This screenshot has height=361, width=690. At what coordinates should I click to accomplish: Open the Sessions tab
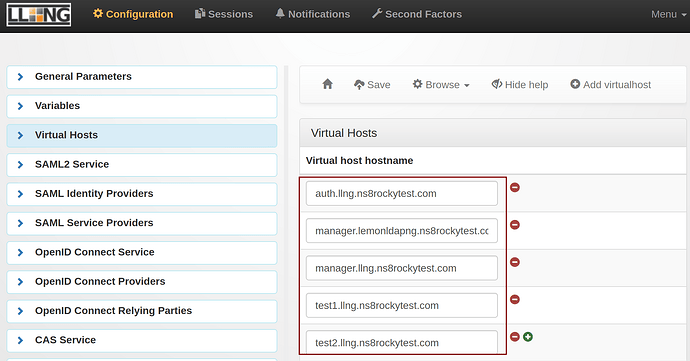(224, 14)
